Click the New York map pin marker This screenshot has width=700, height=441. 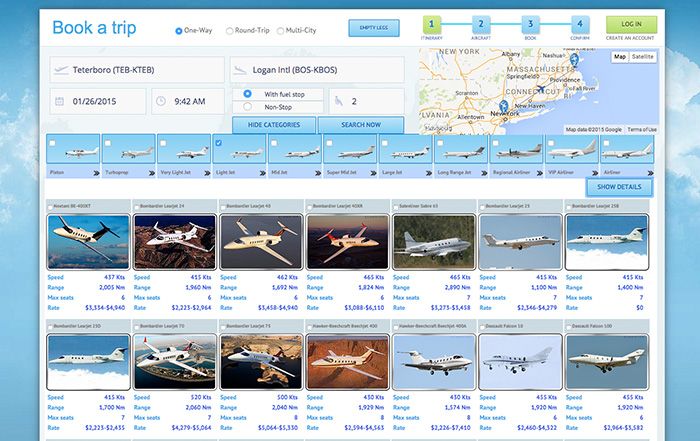pos(504,106)
